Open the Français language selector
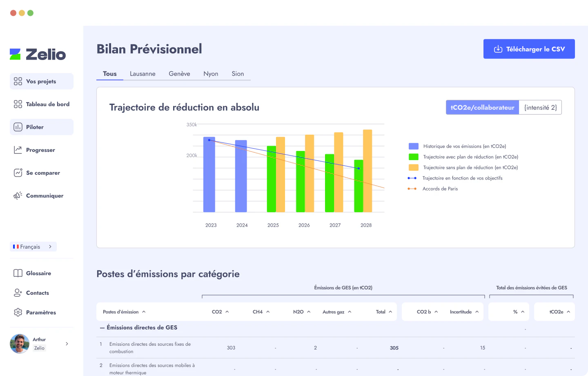 click(x=33, y=247)
